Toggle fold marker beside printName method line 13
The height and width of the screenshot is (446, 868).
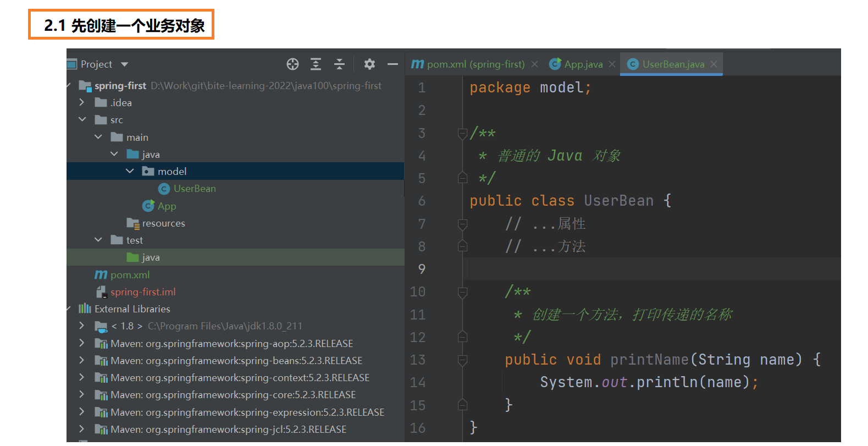pos(463,360)
